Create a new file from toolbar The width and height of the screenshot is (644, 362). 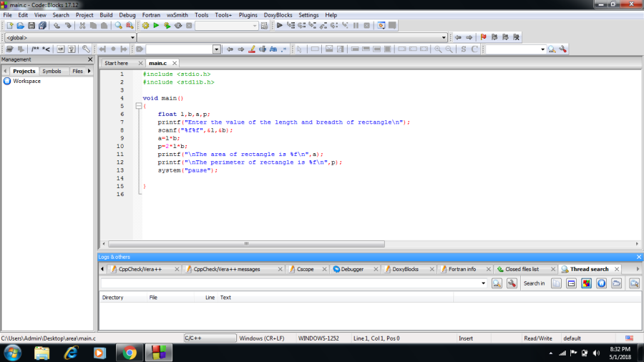click(x=10, y=26)
